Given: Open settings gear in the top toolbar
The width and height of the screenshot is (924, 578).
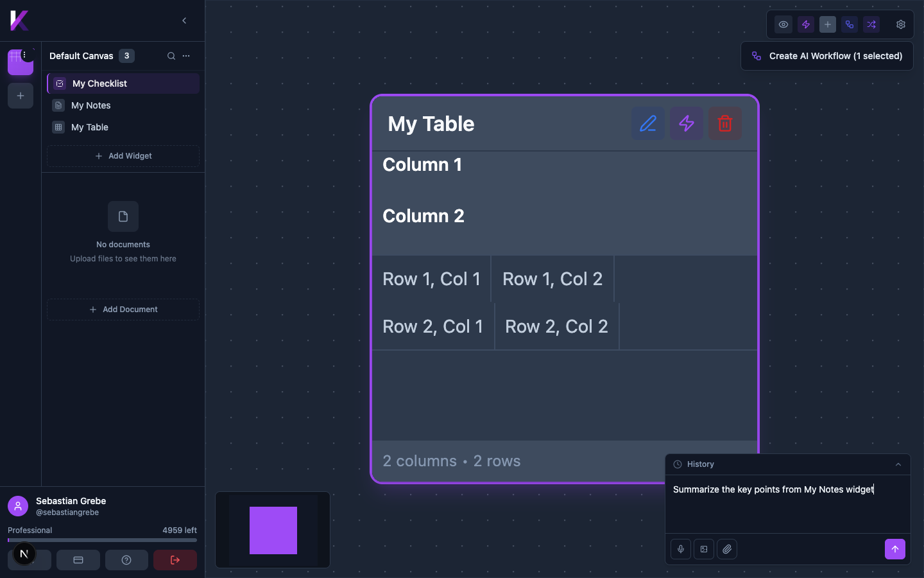Looking at the screenshot, I should (x=901, y=24).
